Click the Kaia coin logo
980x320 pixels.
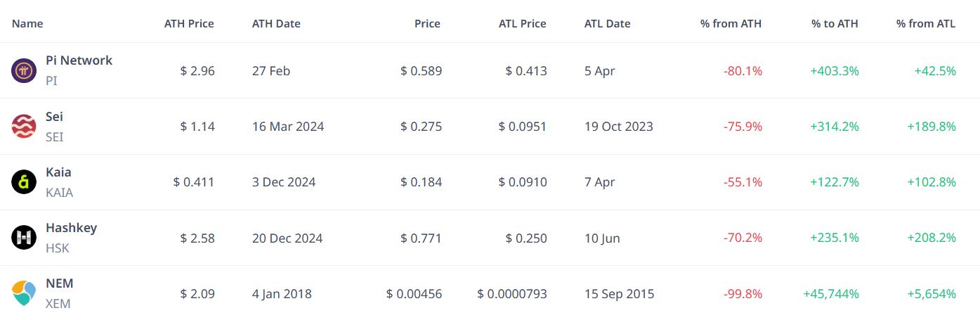coord(23,182)
